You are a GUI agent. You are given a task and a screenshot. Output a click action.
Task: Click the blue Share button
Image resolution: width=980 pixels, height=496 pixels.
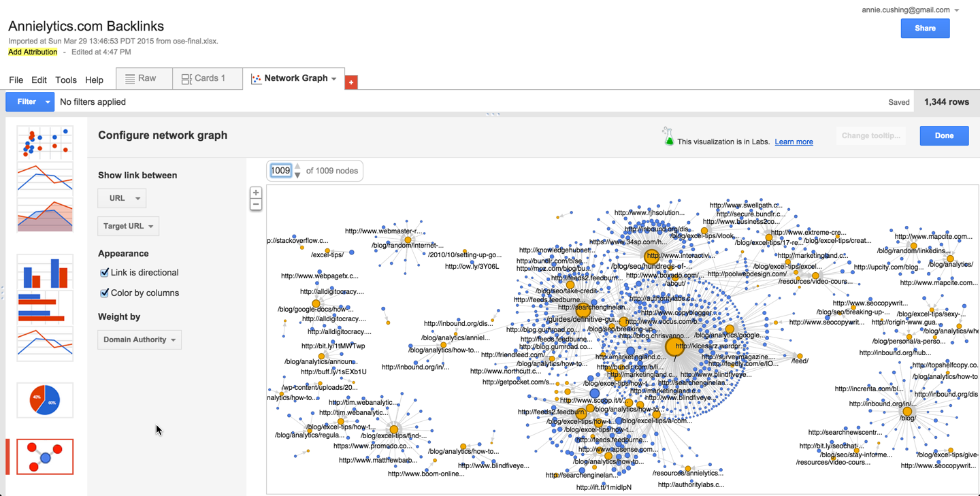click(x=925, y=29)
